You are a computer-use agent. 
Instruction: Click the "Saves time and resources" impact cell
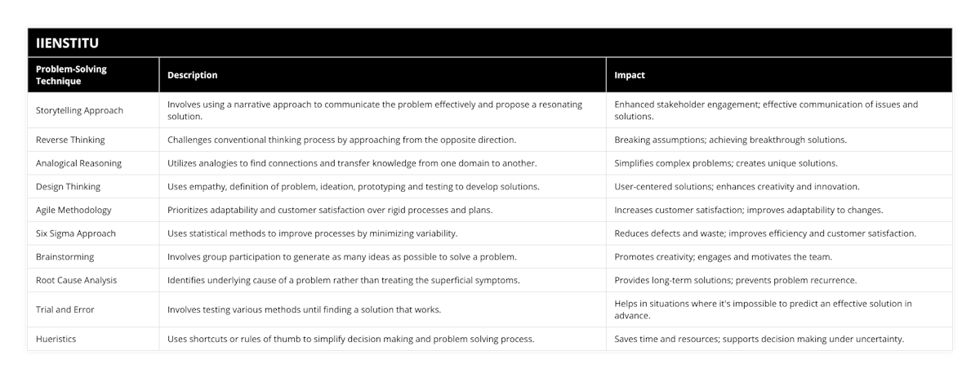pyautogui.click(x=759, y=339)
